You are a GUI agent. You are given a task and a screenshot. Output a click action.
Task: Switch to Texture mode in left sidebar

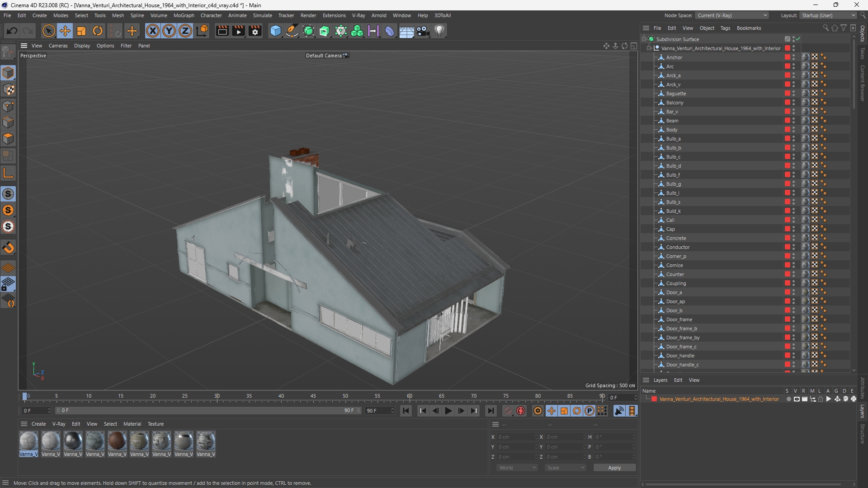click(x=8, y=89)
